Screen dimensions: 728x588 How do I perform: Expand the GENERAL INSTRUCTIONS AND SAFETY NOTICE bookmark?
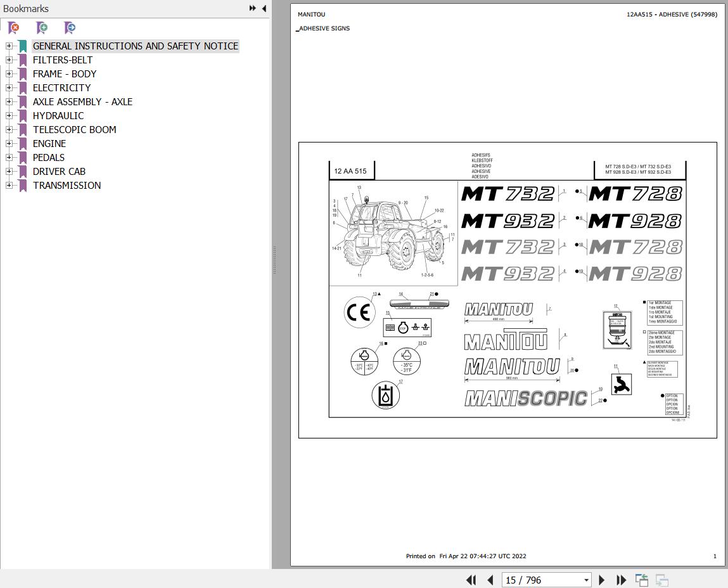tap(9, 46)
